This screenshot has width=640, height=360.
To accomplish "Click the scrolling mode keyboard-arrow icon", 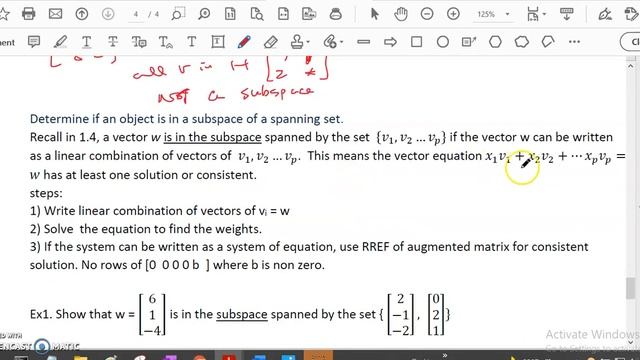I will tap(566, 14).
